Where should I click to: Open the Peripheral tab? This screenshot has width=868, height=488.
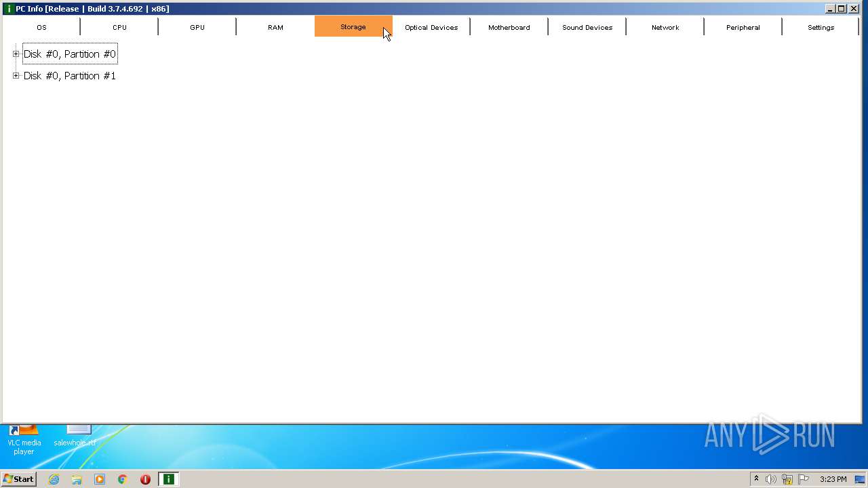click(x=743, y=27)
